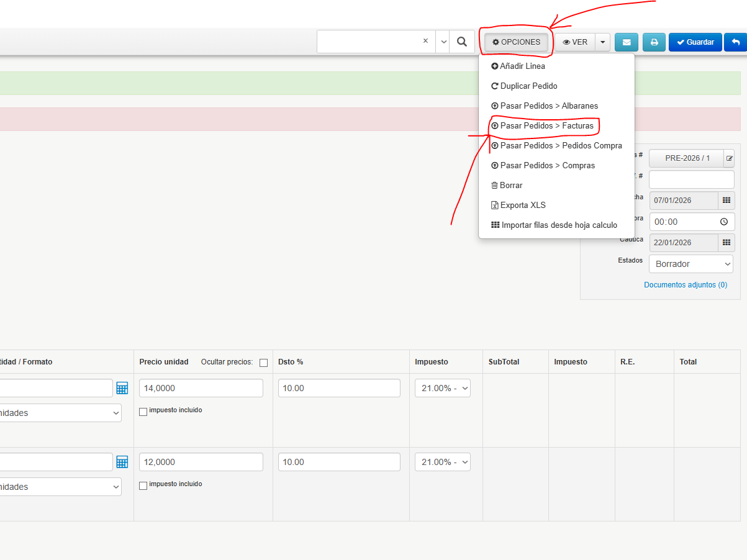747x560 pixels.
Task: Open the Documentos adjuntos (0) link
Action: tap(686, 285)
